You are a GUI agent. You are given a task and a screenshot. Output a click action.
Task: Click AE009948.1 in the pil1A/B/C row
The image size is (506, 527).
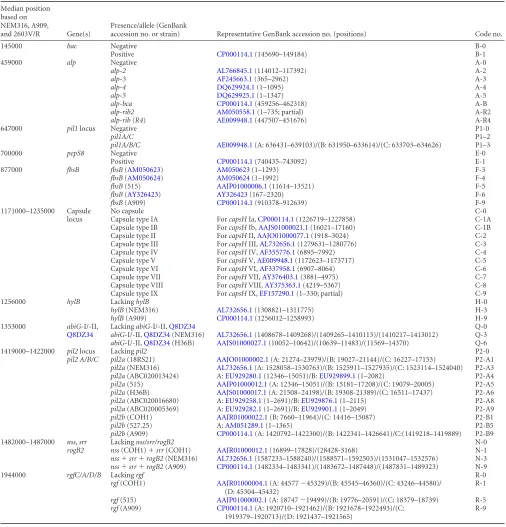pyautogui.click(x=234, y=145)
